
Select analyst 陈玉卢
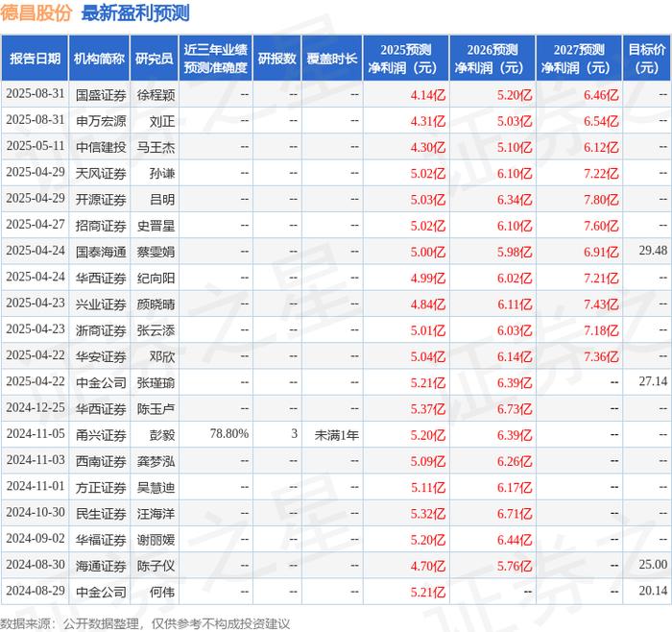pos(156,409)
